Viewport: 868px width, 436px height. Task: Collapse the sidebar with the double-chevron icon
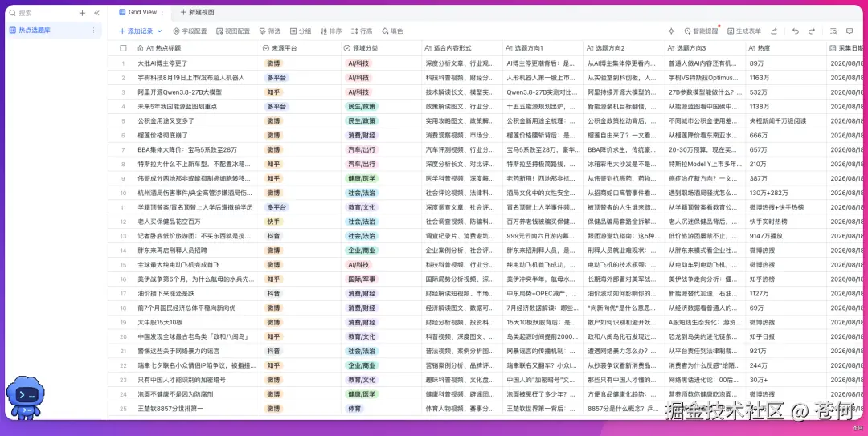click(97, 13)
